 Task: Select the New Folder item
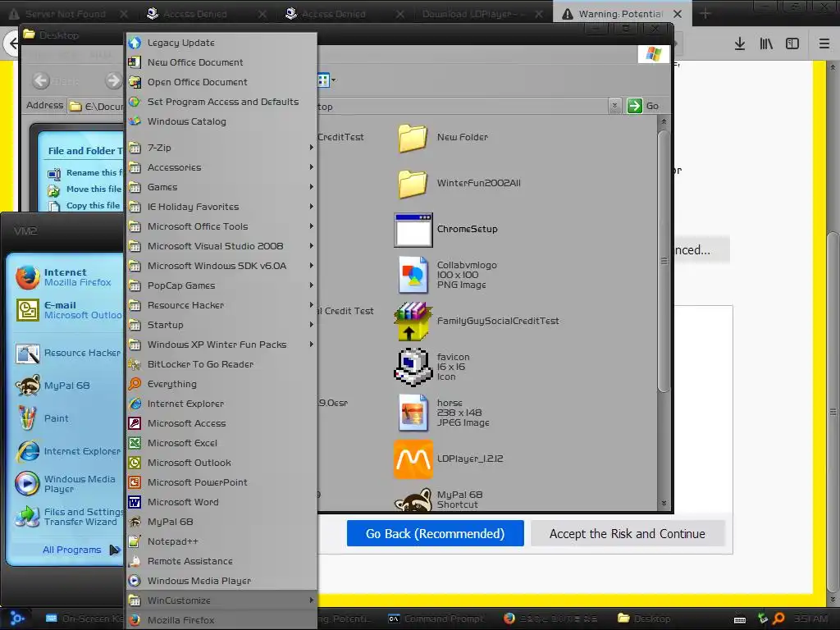pyautogui.click(x=442, y=137)
